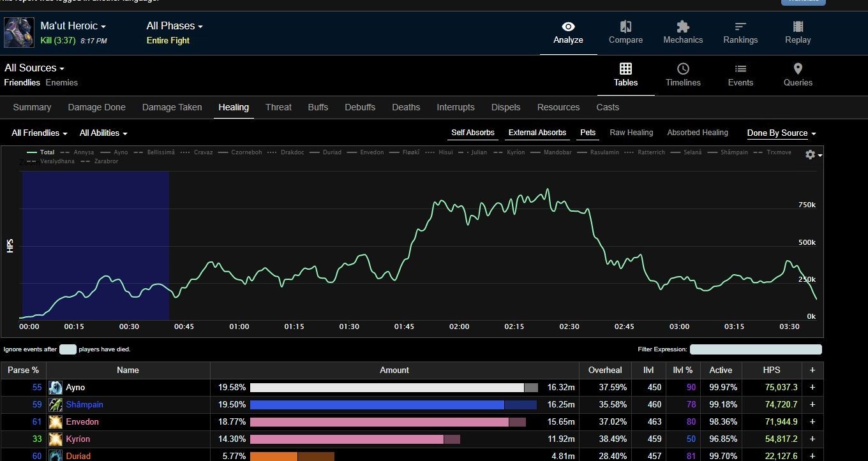868x461 pixels.
Task: Expand the Ma'ut Heroic boss dropdown
Action: [x=73, y=26]
